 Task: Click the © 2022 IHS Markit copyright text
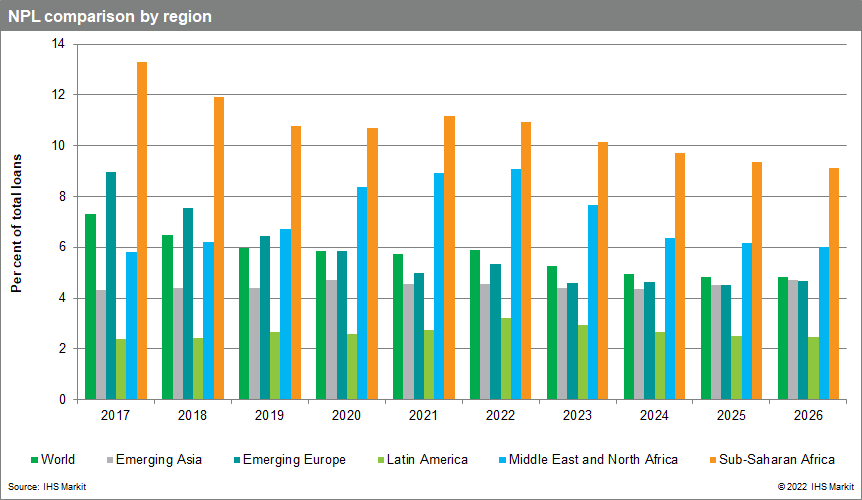click(815, 485)
